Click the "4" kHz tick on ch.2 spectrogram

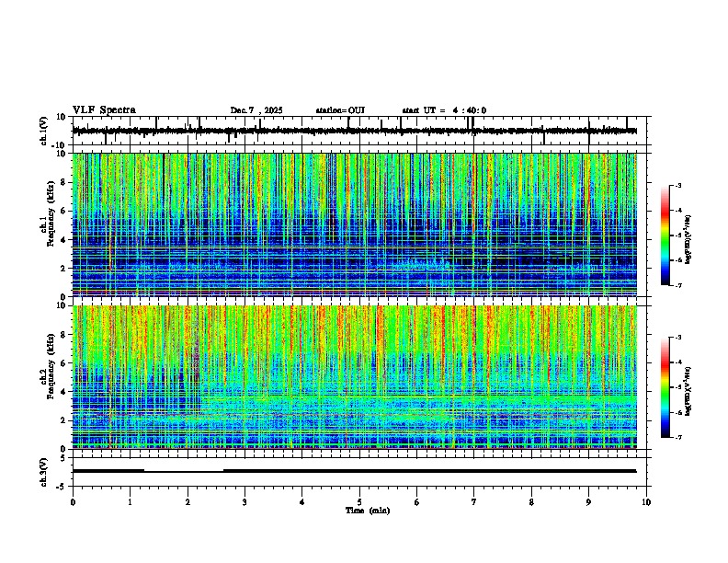[x=64, y=392]
